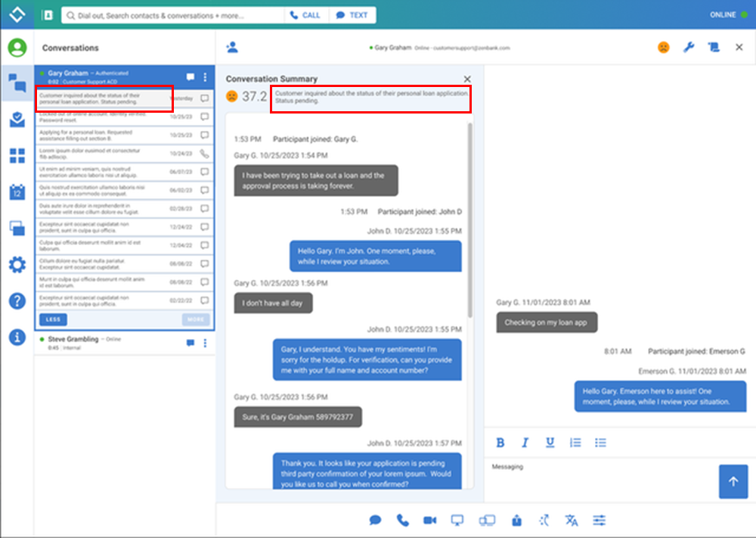This screenshot has height=538, width=756.
Task: Open the help question mark icon
Action: [17, 301]
